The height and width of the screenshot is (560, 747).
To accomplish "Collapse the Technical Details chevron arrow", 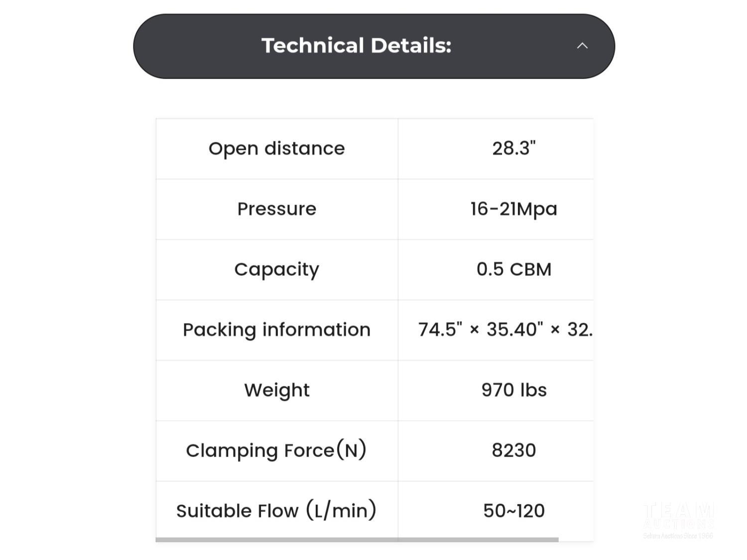I will pos(582,46).
